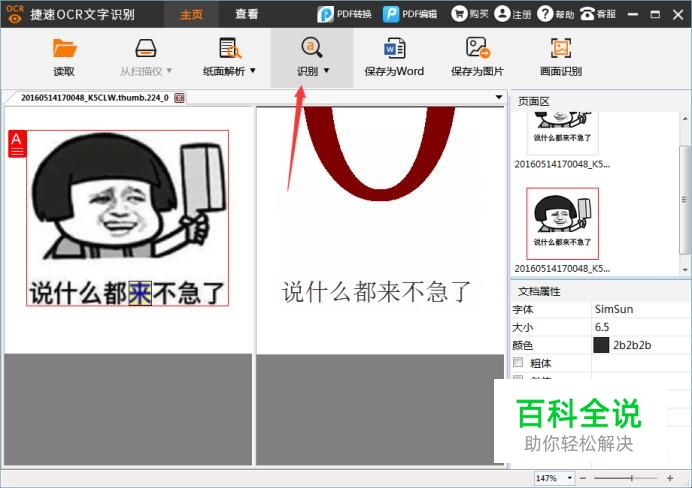Select the red-bordered selected page thumbnail
Image resolution: width=692 pixels, height=488 pixels.
(x=562, y=224)
